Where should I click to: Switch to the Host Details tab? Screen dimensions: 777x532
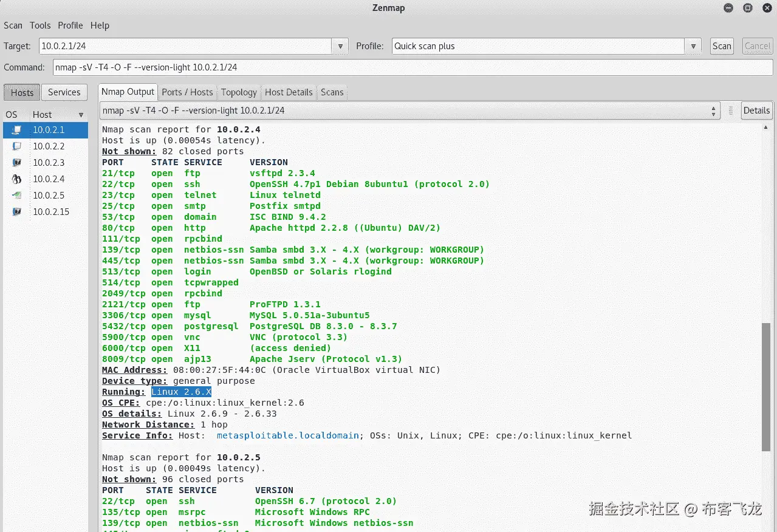coord(289,92)
